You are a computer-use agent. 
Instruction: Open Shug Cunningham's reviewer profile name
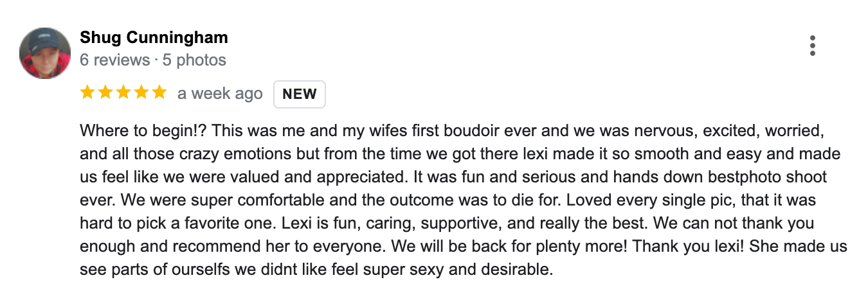click(x=154, y=37)
